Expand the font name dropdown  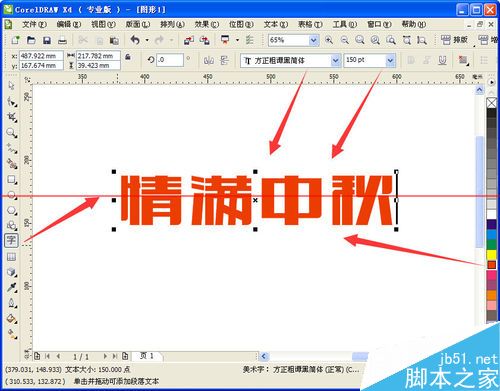pyautogui.click(x=335, y=61)
